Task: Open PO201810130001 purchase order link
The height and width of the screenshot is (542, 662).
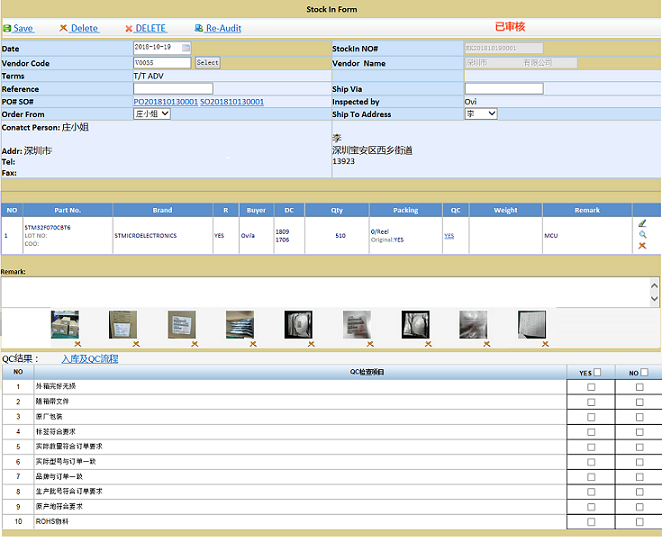Action: pyautogui.click(x=165, y=102)
